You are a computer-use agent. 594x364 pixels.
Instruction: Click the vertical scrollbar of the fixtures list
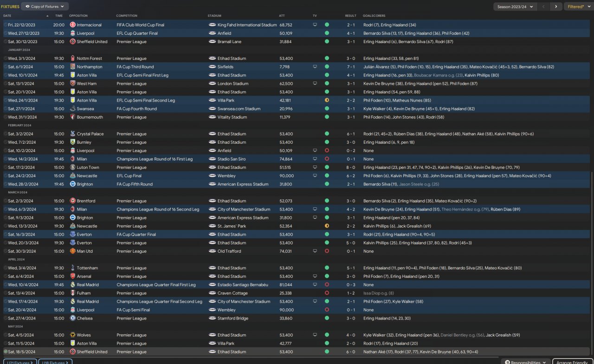pos(592,263)
